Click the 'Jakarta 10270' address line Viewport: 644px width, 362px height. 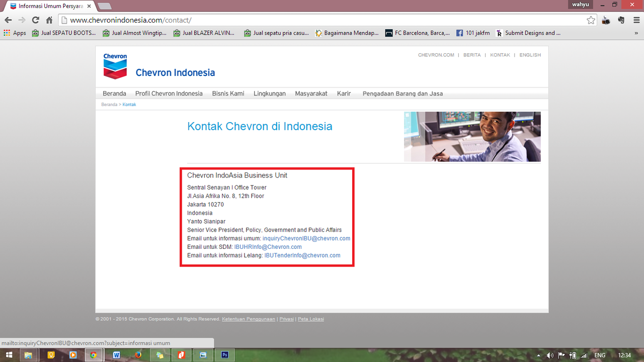click(205, 205)
